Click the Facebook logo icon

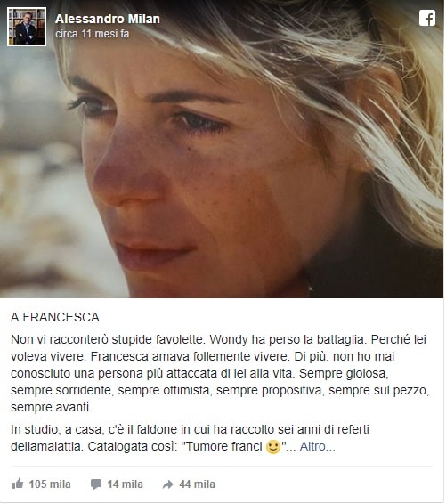click(x=427, y=18)
